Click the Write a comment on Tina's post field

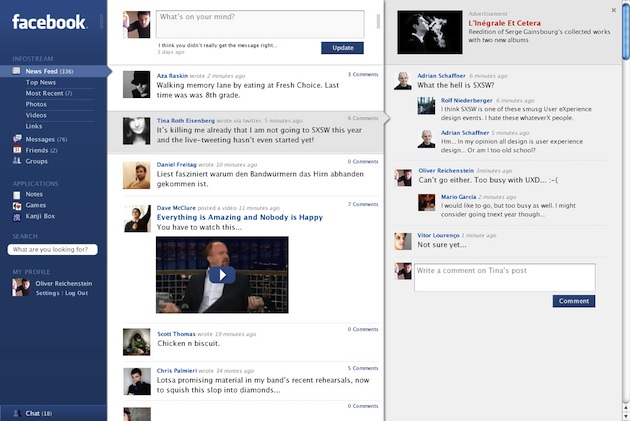[x=505, y=277]
